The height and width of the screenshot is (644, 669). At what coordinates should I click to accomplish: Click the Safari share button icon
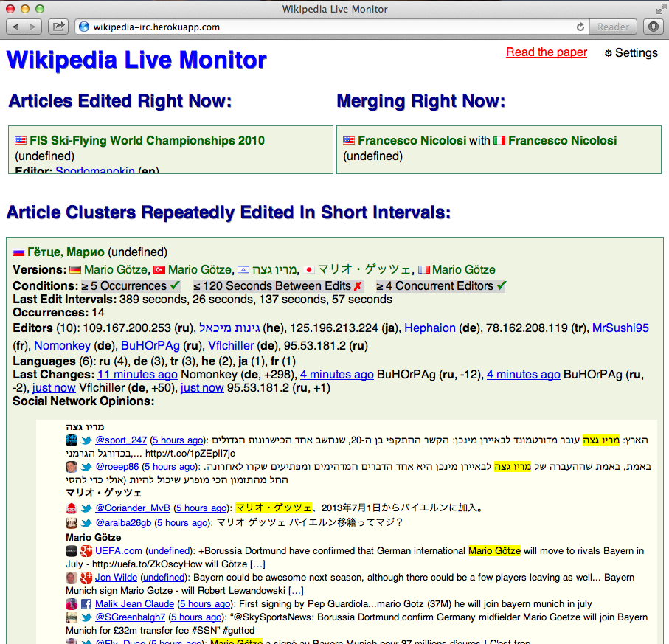coord(58,27)
